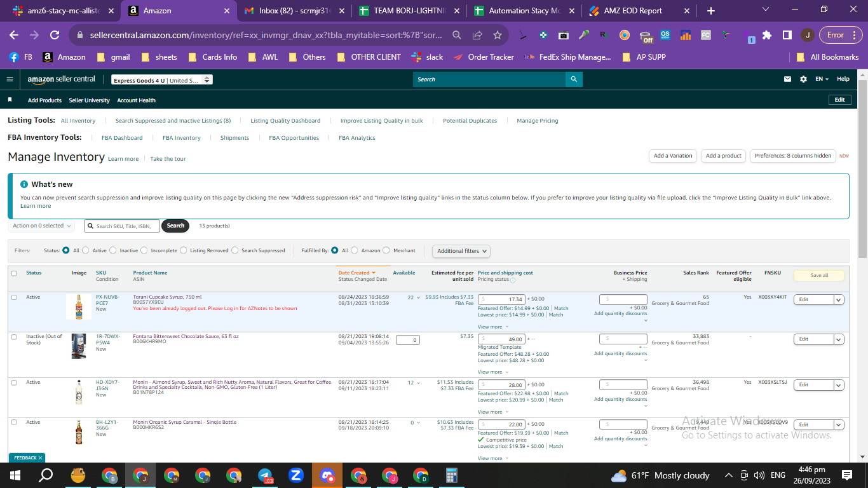Click the Seller Central search magnifier button
The image size is (868, 488).
coord(574,79)
